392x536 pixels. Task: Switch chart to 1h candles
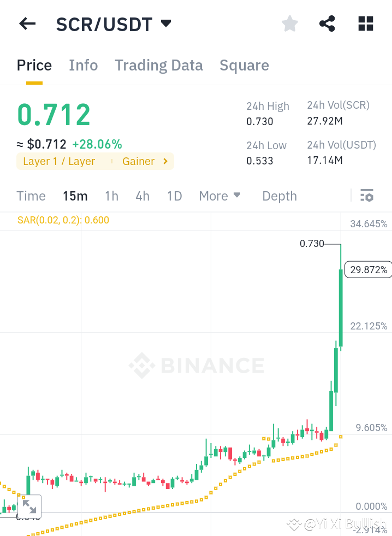pyautogui.click(x=111, y=196)
